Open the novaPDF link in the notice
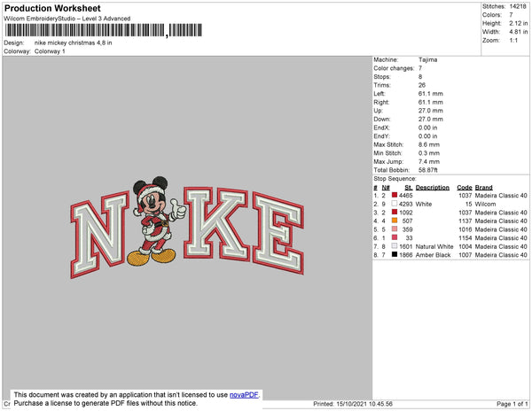Screen dimensions: 532x411 pos(244,395)
